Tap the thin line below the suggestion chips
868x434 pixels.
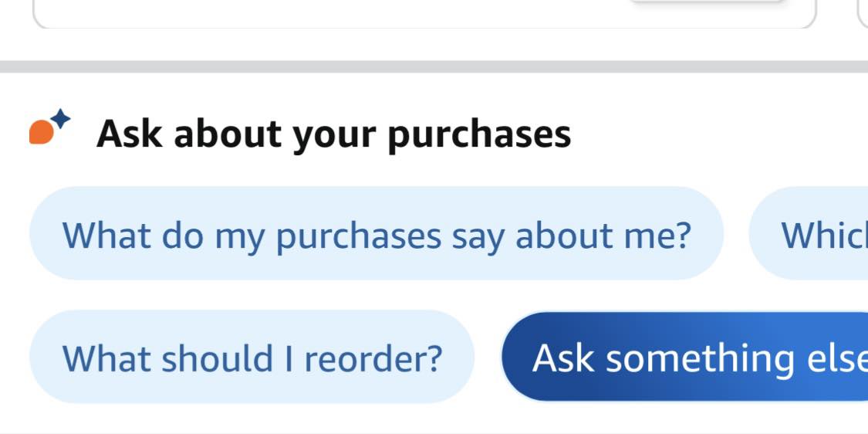click(434, 432)
